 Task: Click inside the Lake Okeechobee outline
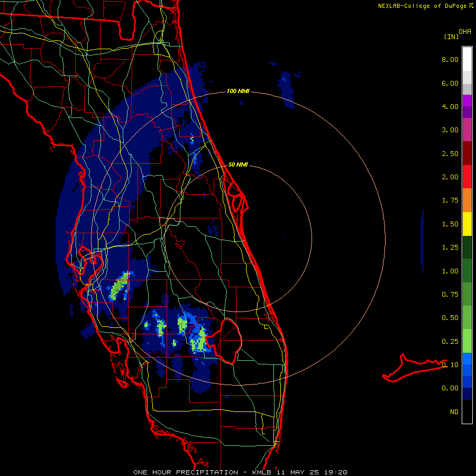click(227, 342)
